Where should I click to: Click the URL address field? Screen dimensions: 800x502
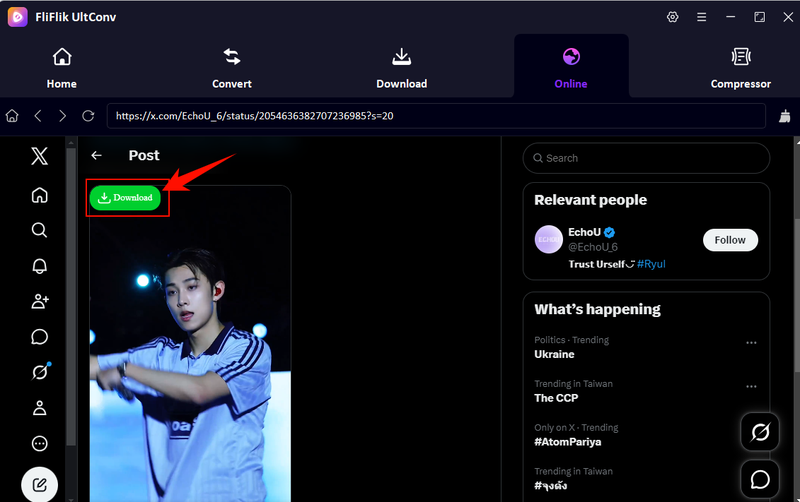(436, 116)
